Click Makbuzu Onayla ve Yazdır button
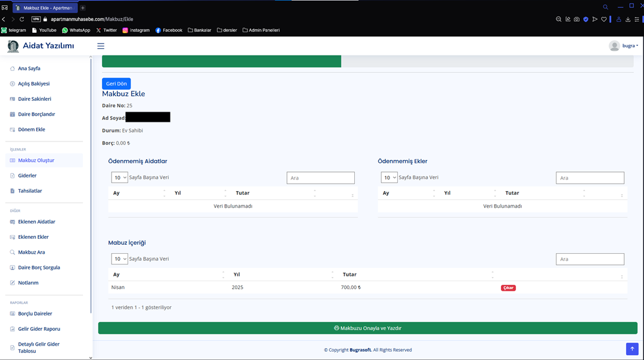 [x=367, y=328]
